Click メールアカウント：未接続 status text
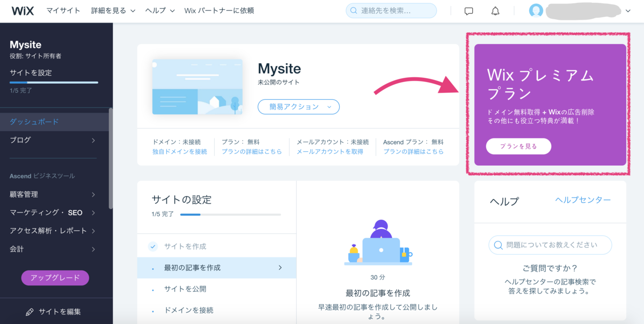This screenshot has width=644, height=324. 333,142
